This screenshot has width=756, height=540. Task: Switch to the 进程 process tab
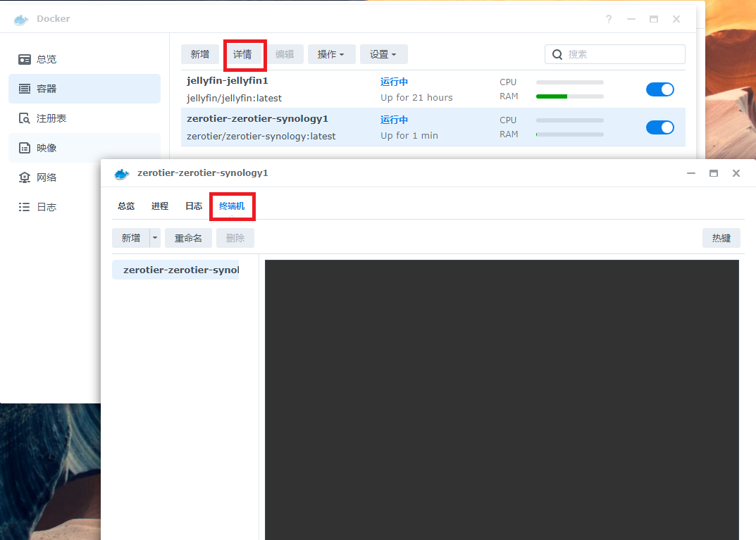click(x=160, y=206)
